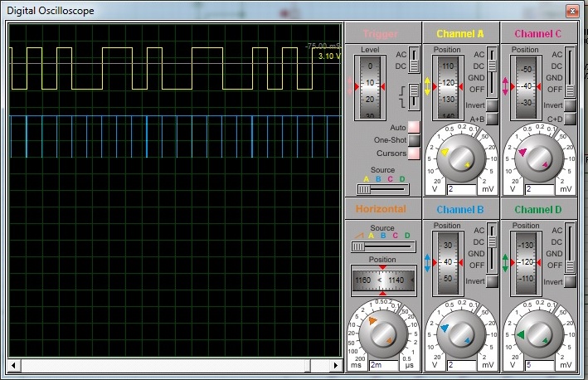
Task: Click the Trigger Level thumbwheel
Action: (370, 88)
